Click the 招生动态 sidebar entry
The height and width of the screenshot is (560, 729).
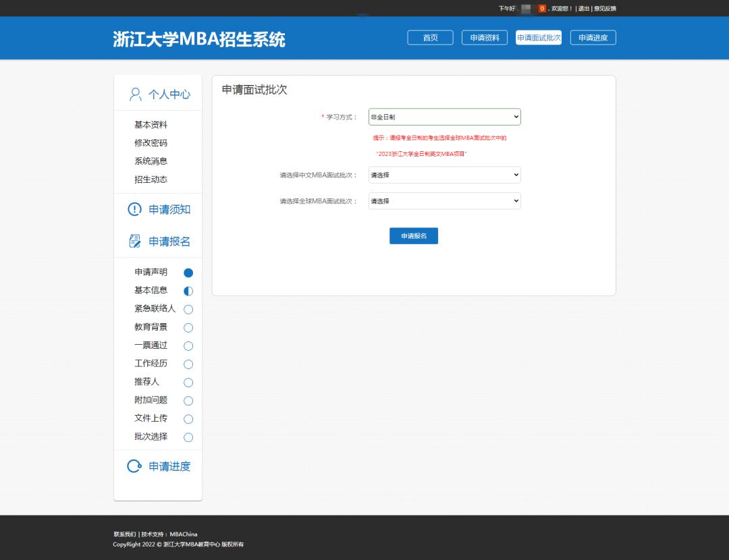[150, 179]
